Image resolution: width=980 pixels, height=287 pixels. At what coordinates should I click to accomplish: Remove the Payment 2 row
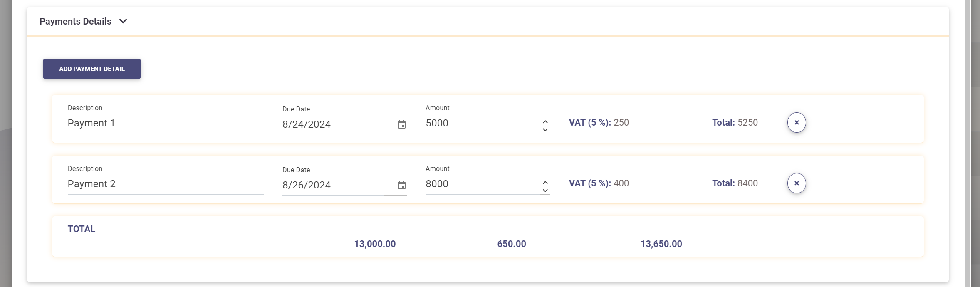[x=796, y=183]
